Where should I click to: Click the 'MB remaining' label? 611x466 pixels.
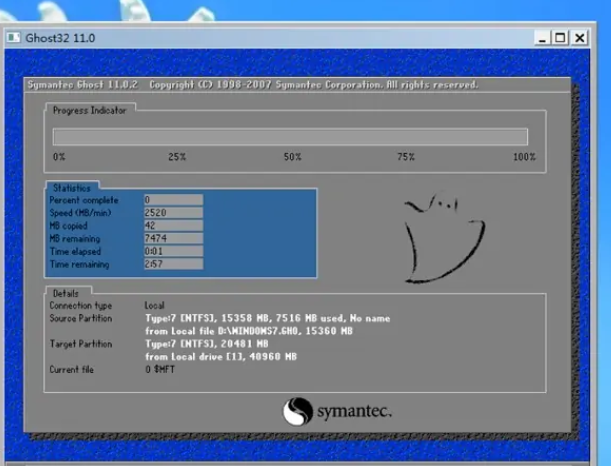point(75,238)
